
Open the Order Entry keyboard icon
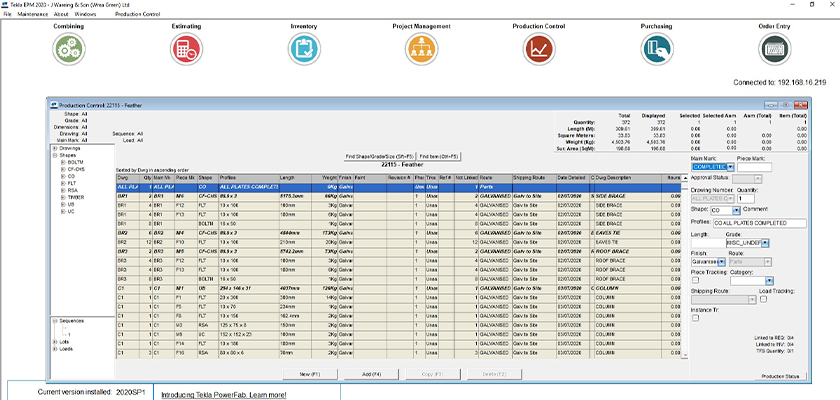coord(774,48)
